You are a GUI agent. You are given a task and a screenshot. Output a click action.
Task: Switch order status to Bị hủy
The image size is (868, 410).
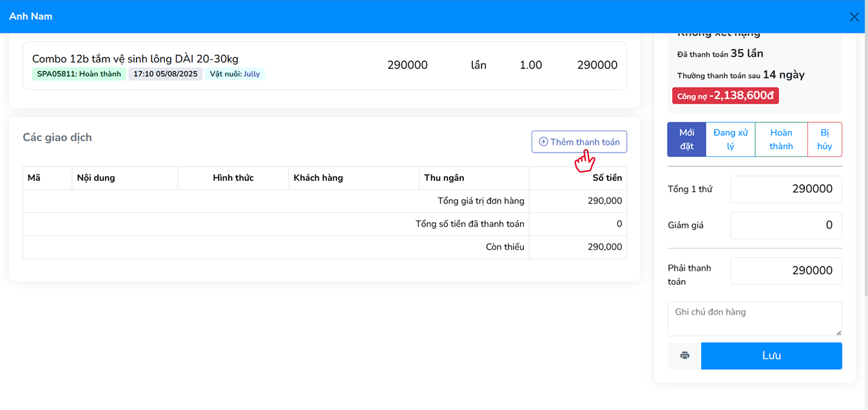click(x=824, y=140)
